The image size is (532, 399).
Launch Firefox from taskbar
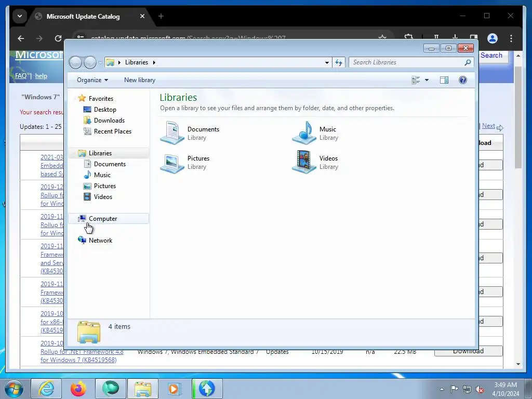point(78,389)
